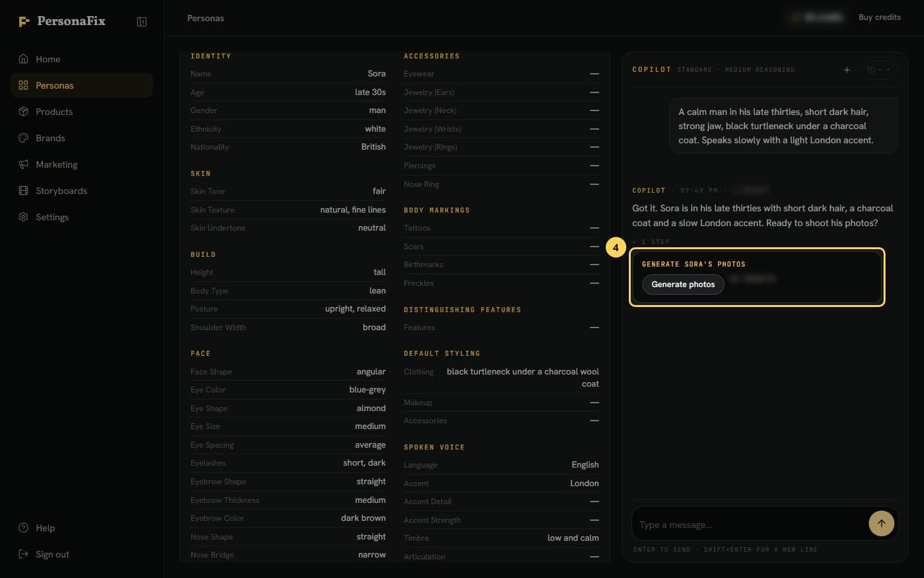Click the Eyewear row in Accessories
This screenshot has height=578, width=924.
[x=501, y=74]
